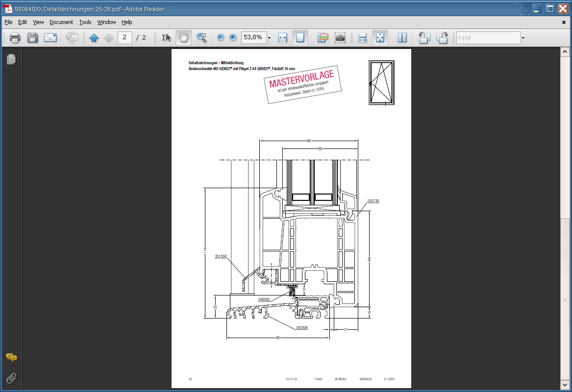The height and width of the screenshot is (392, 572).
Task: Activate the Select text tool
Action: (166, 38)
